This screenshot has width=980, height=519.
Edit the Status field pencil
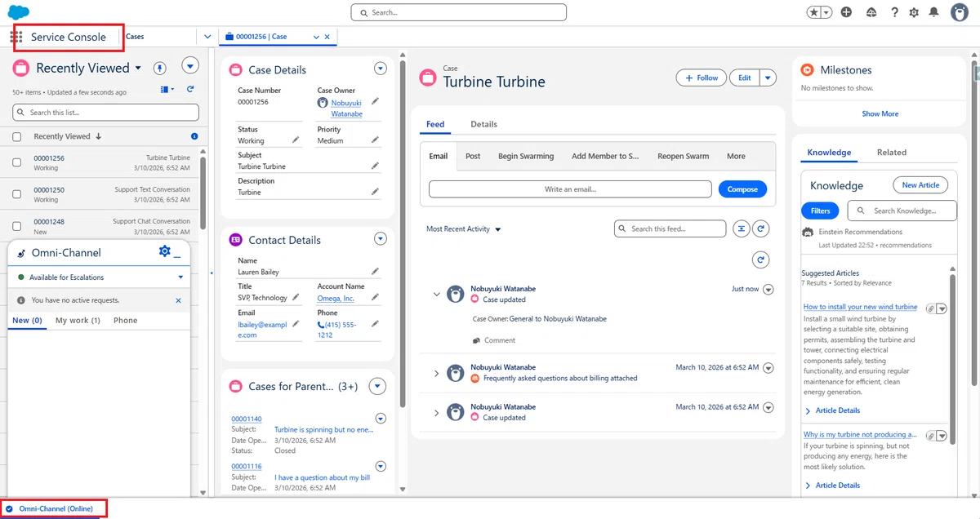[x=296, y=140]
